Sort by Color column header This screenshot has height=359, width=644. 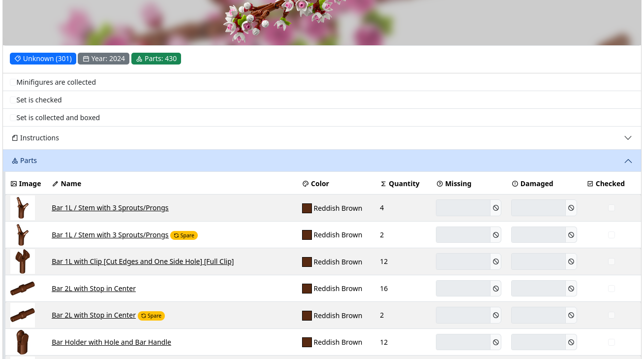point(319,184)
